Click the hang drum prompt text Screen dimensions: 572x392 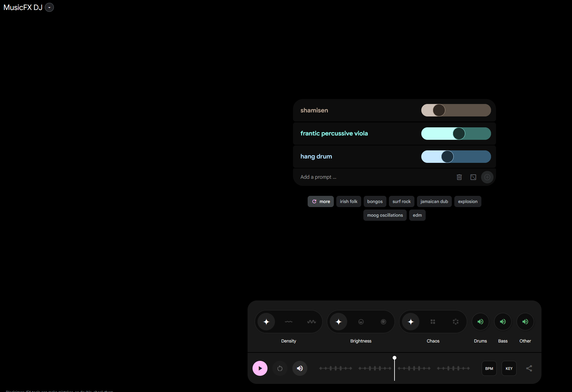coord(316,156)
